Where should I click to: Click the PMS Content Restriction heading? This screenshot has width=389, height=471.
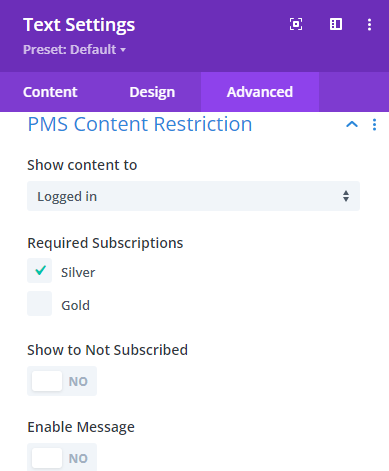click(x=140, y=124)
